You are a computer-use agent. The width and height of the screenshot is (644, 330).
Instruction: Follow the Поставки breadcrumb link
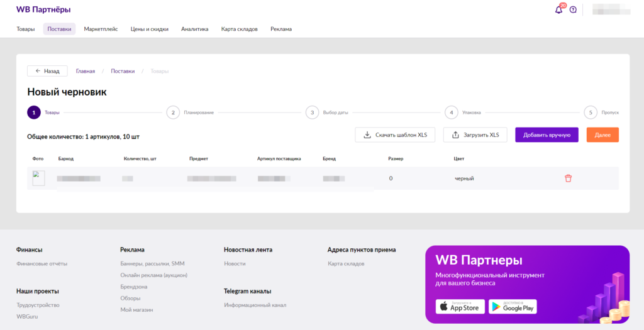[x=123, y=71]
